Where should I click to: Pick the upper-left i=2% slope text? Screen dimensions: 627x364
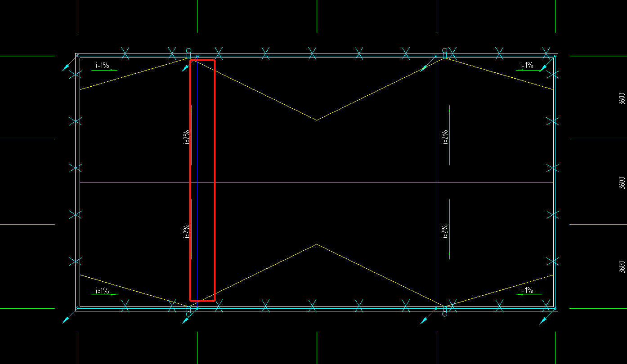[x=187, y=138]
